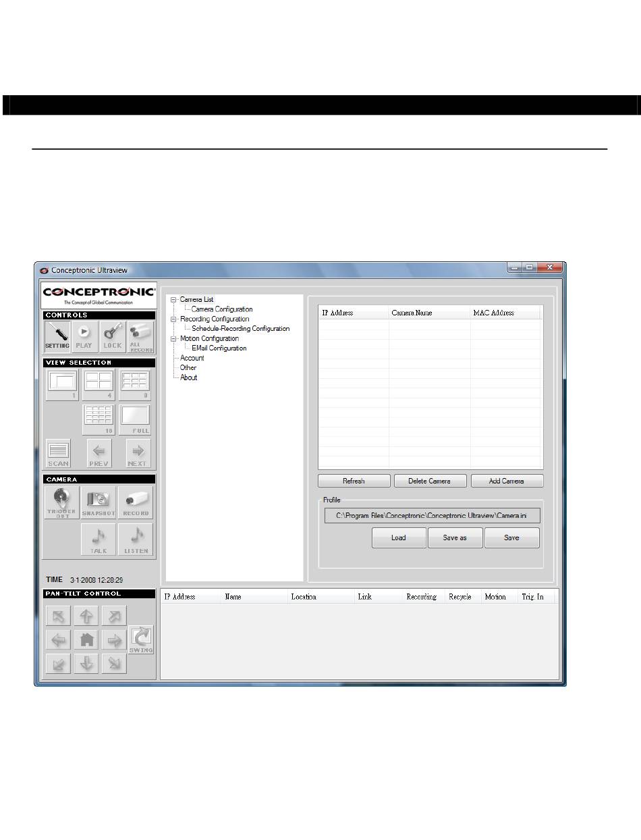Open the Setting control
Image resolution: width=641 pixels, height=840 pixels.
coord(57,336)
